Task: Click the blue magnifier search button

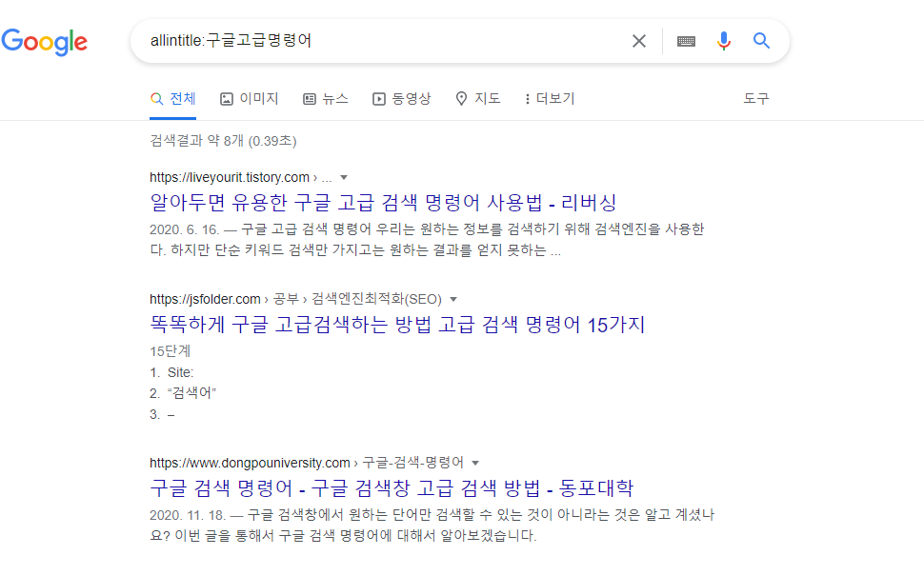Action: (761, 41)
